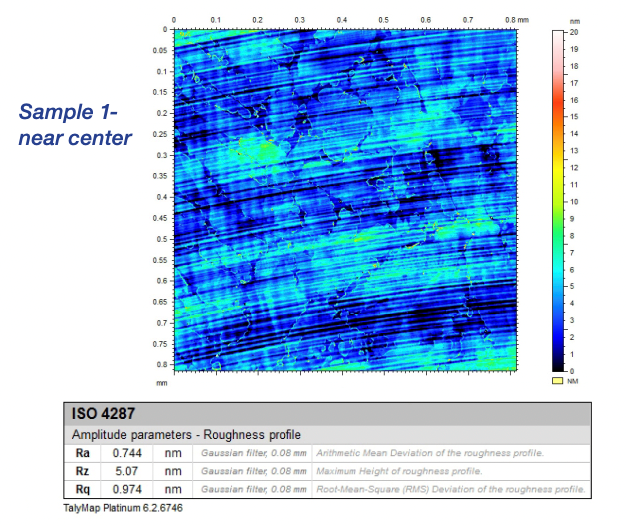Click the ISO 4287 table header
The image size is (626, 526).
[101, 413]
